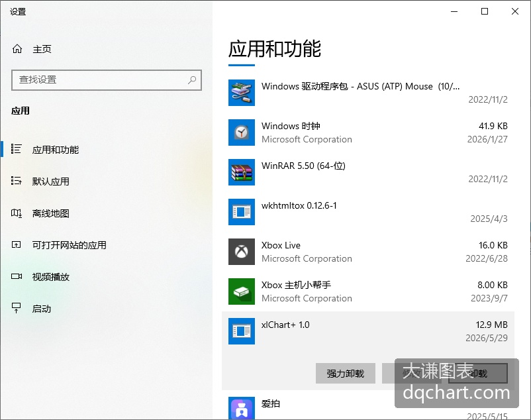Click Microsoft Corporation under Xbox Live
This screenshot has width=531, height=420.
coord(307,258)
